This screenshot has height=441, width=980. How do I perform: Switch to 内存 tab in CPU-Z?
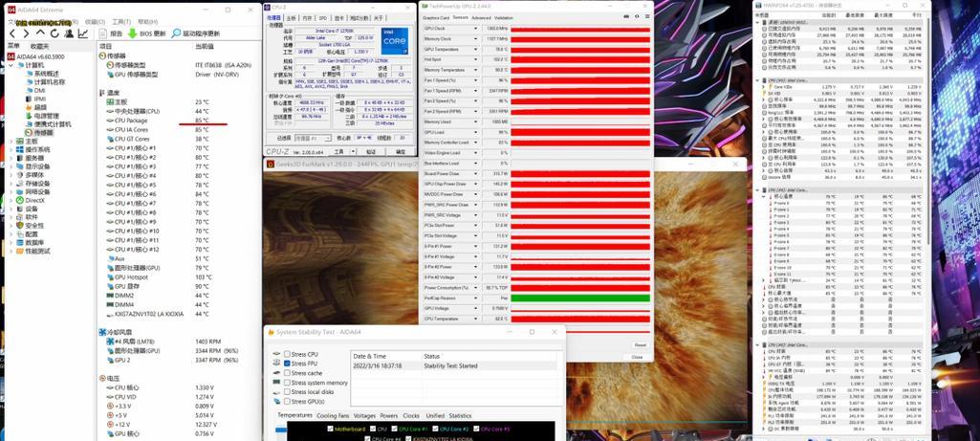307,18
